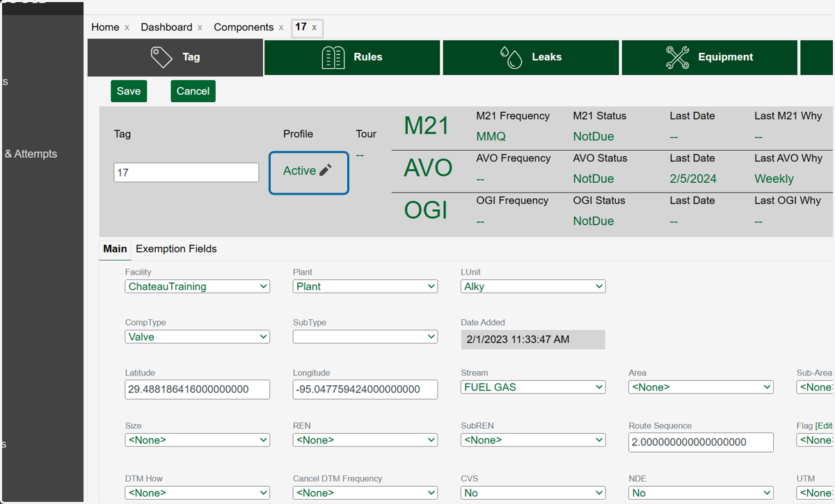Open the Plant dropdown
The width and height of the screenshot is (835, 504).
pos(365,286)
